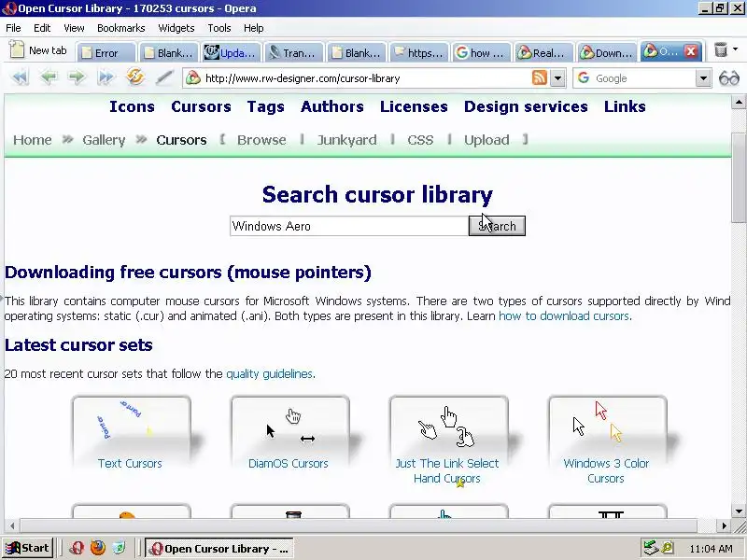Open the closed tabs trash can
This screenshot has height=560, width=747.
pyautogui.click(x=721, y=49)
